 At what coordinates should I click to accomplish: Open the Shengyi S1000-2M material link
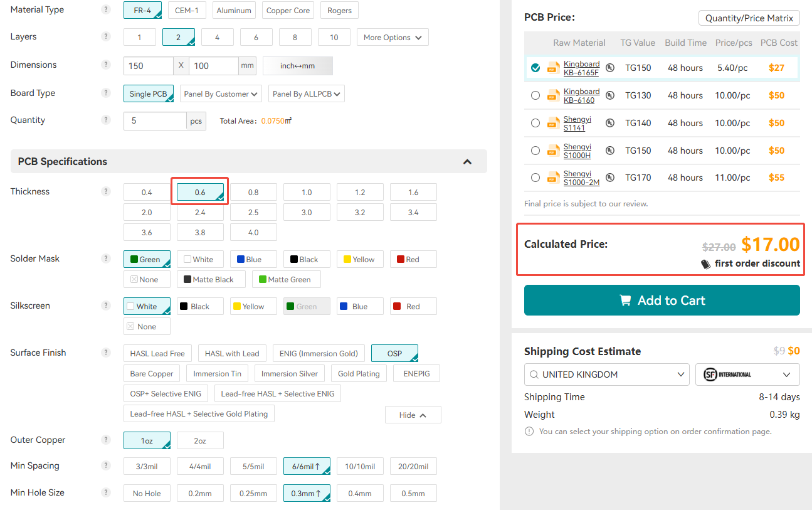pyautogui.click(x=581, y=178)
